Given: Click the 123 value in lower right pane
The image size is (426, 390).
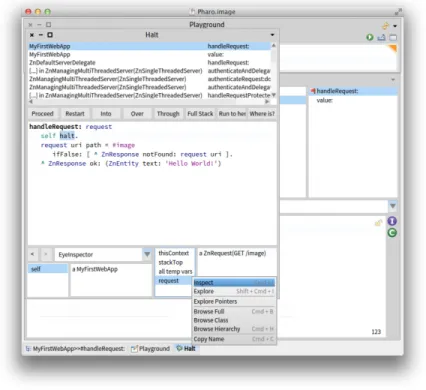Looking at the screenshot, I should 376,332.
